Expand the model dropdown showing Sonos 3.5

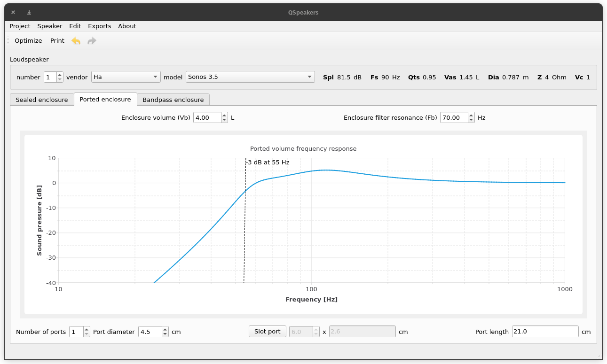click(250, 77)
